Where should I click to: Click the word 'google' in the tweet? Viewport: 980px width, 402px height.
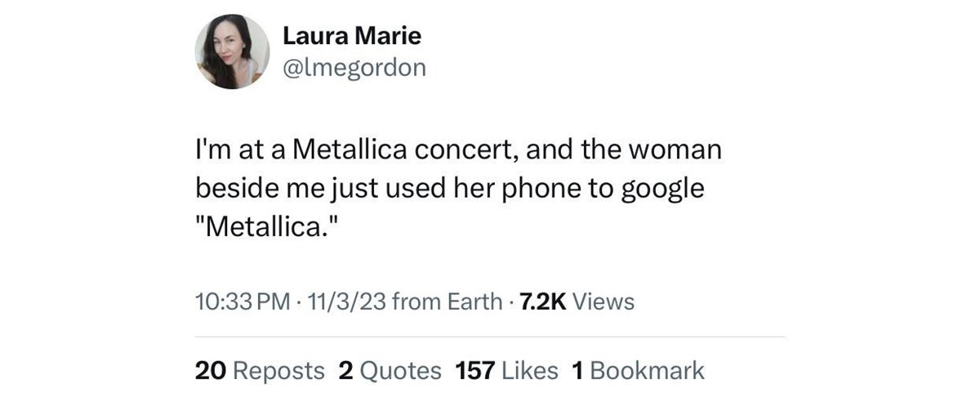pyautogui.click(x=663, y=190)
